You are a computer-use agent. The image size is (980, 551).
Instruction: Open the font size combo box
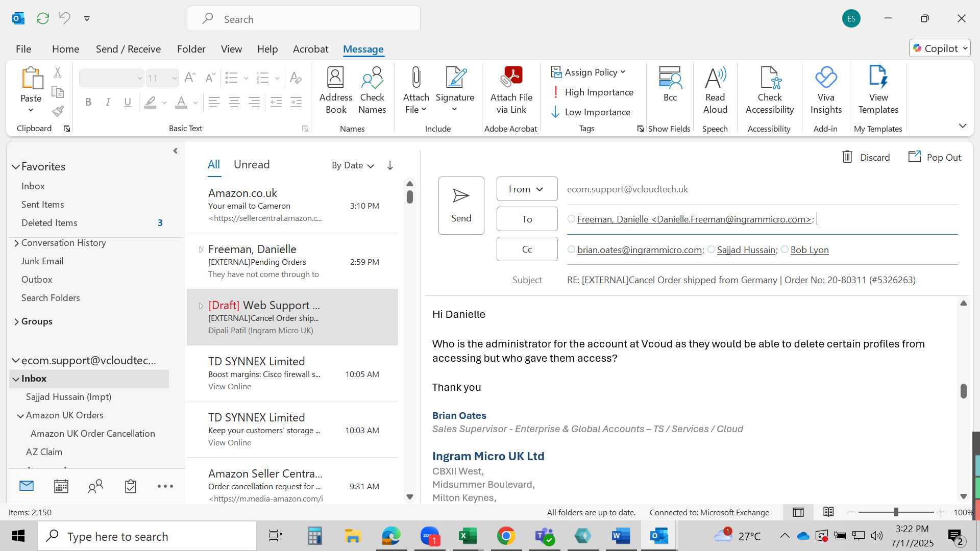[x=162, y=78]
